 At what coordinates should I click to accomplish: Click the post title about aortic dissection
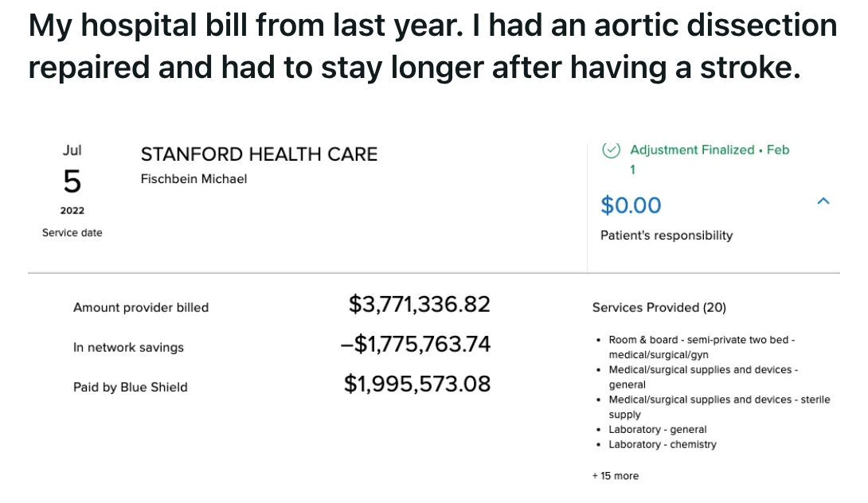(432, 46)
